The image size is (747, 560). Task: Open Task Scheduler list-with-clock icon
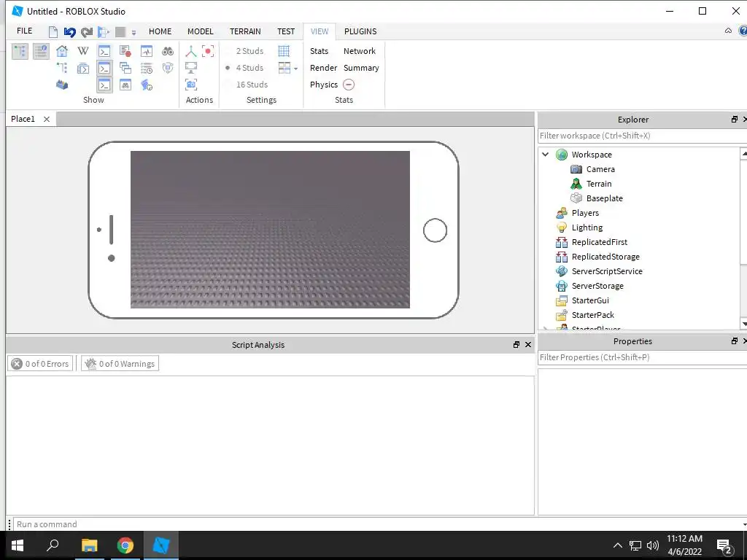146,68
